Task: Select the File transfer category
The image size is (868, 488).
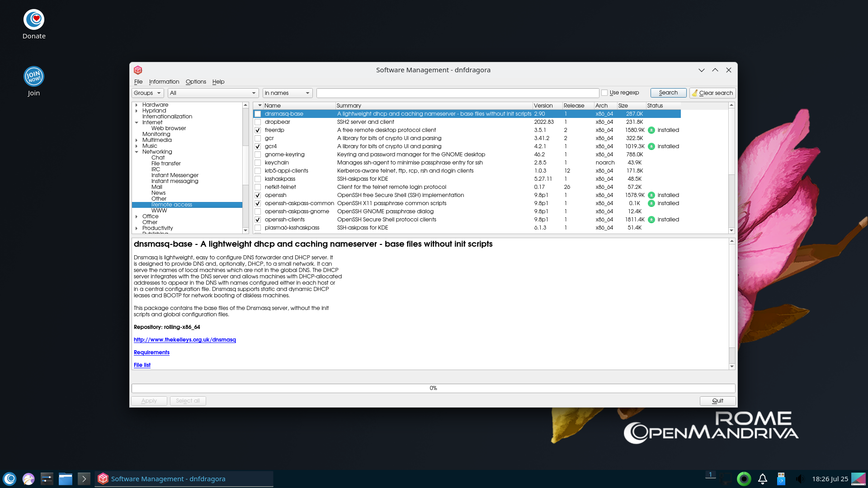Action: 166,164
